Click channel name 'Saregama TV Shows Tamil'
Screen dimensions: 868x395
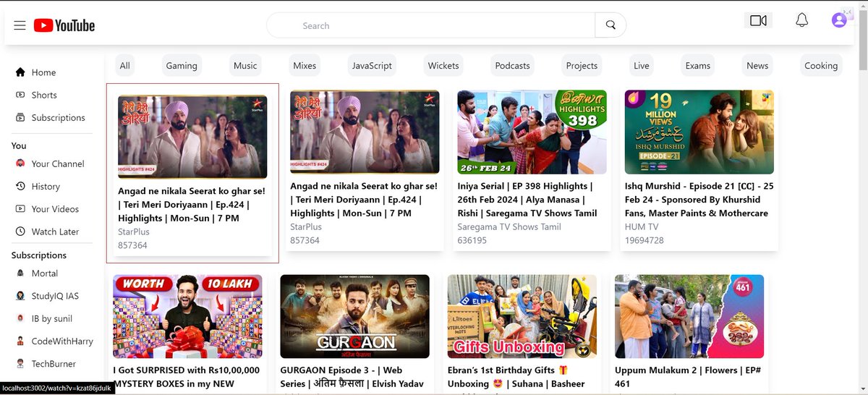point(509,226)
